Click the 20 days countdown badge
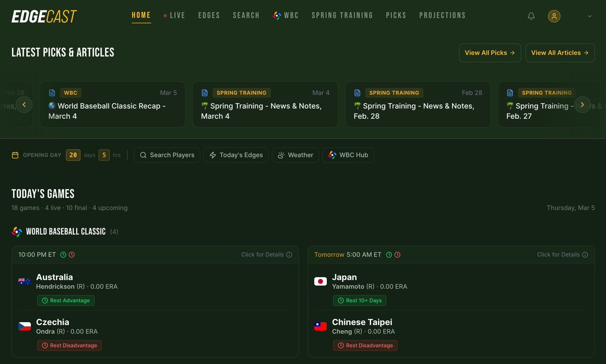Viewport: 606px width, 364px height. click(73, 155)
